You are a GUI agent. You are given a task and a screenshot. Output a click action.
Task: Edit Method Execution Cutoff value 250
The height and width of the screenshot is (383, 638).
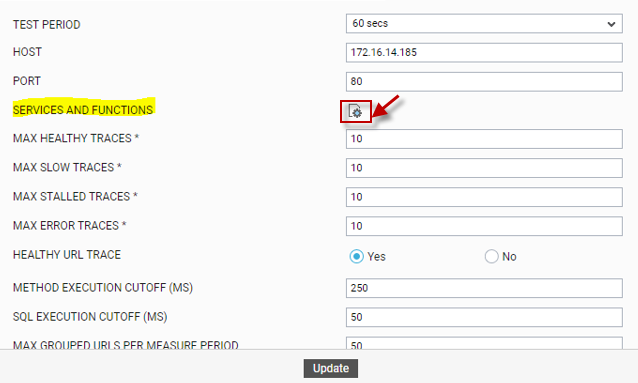484,288
